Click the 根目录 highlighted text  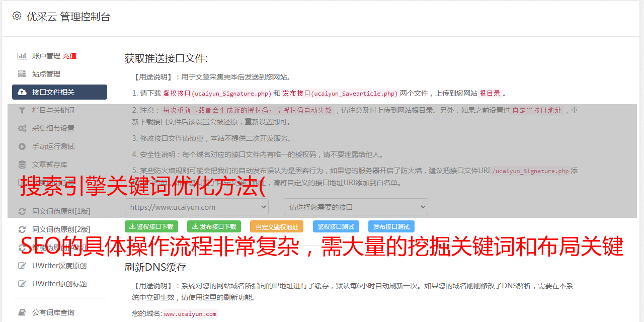[490, 93]
